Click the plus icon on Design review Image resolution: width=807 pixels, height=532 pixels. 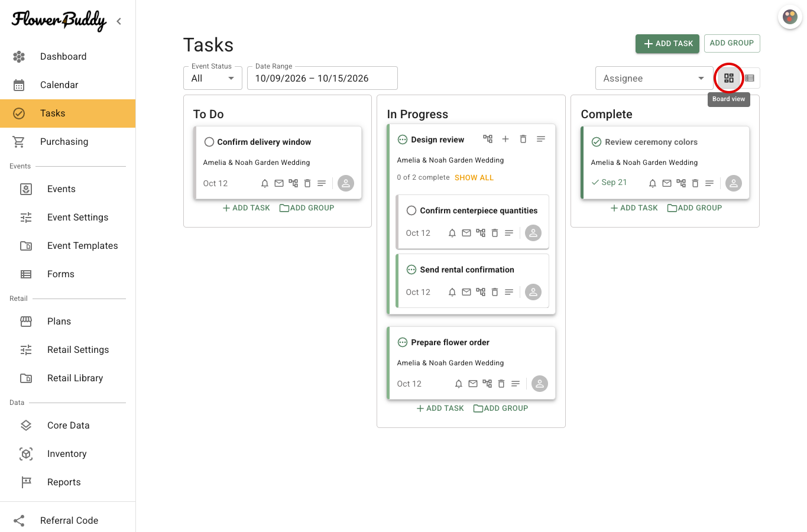(x=505, y=139)
